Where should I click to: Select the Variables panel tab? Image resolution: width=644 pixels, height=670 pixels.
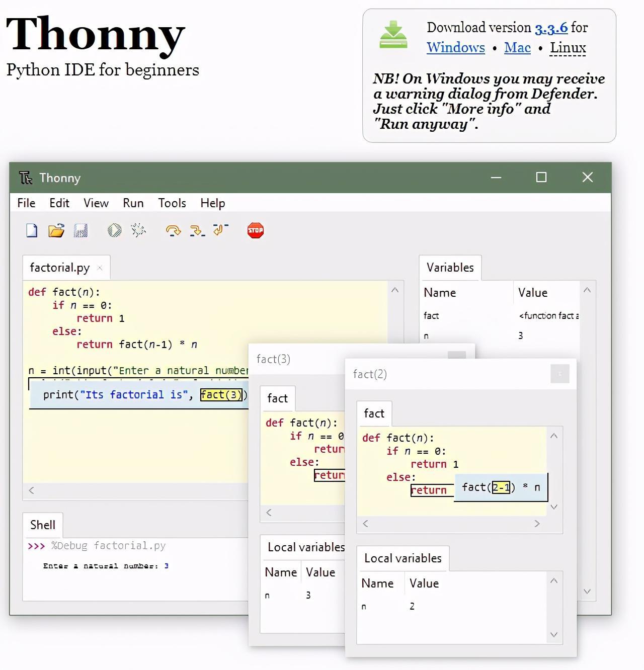(450, 268)
